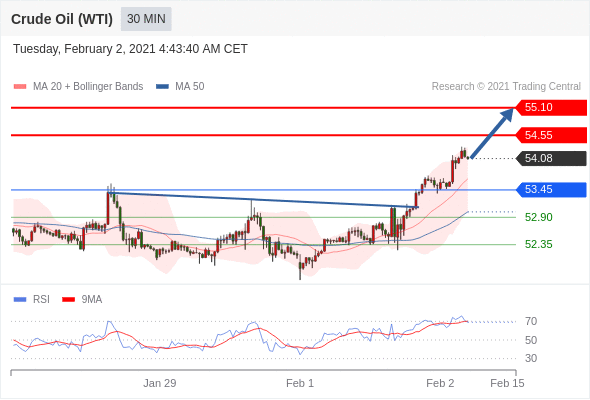
Task: Select the Feb 1 timeline label
Action: [x=300, y=383]
